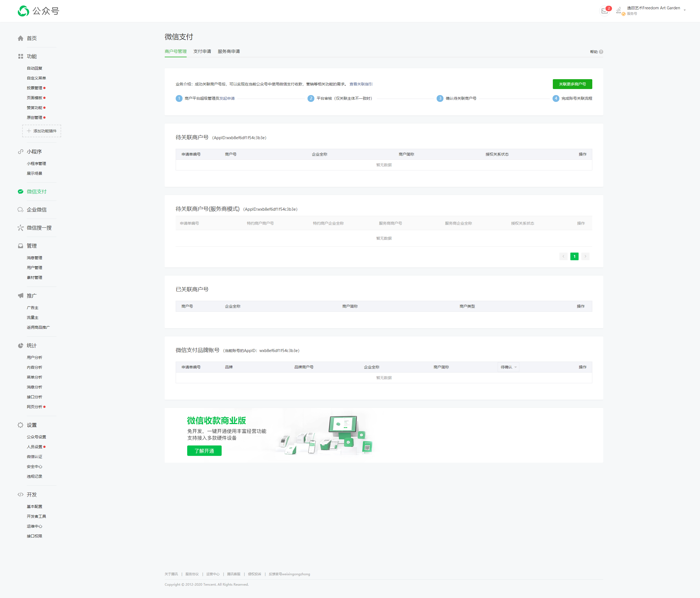700x598 pixels.
Task: Open 微信认证 in the sidebar
Action: tap(35, 457)
